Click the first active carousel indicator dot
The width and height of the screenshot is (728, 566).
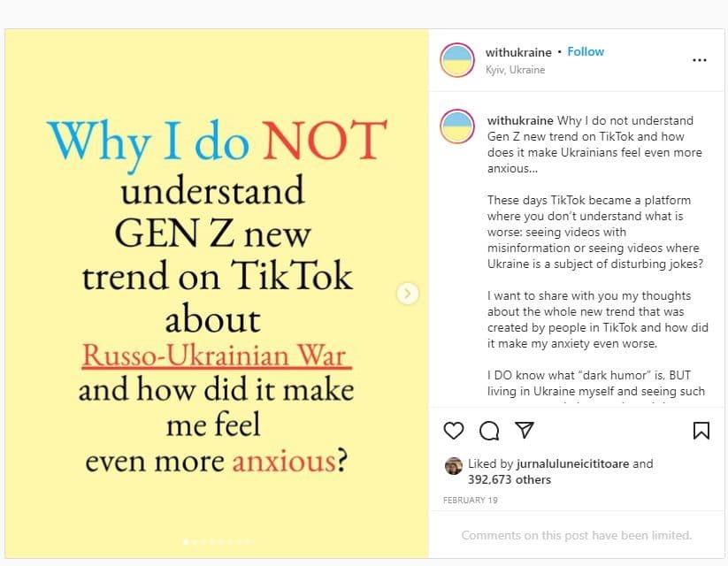[185, 540]
